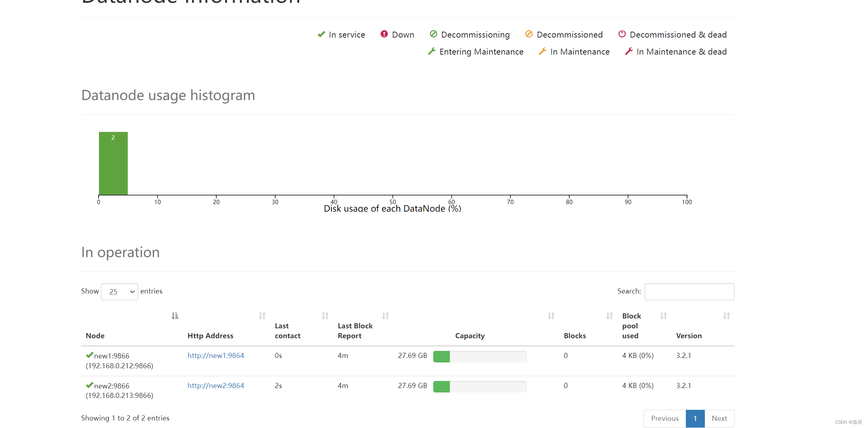Focus the Search input field

[689, 292]
